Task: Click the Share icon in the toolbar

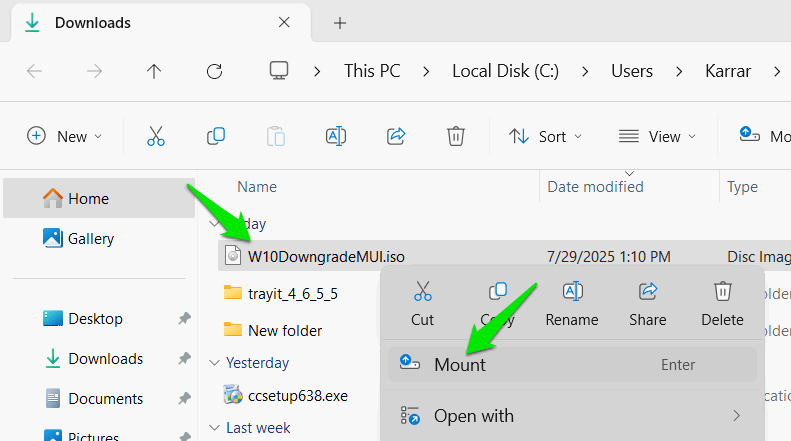Action: tap(395, 136)
